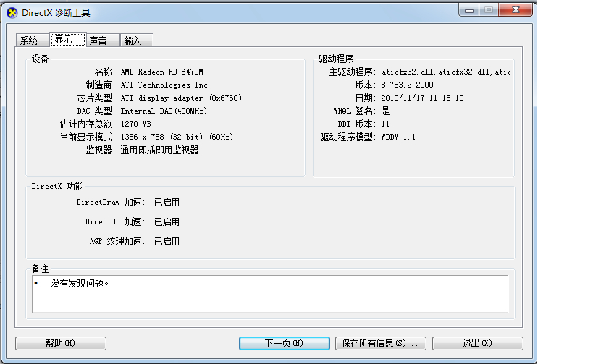Viewport: 593px width, 364px height.
Task: Click the note '没有发现问题。'
Action: pyautogui.click(x=80, y=283)
